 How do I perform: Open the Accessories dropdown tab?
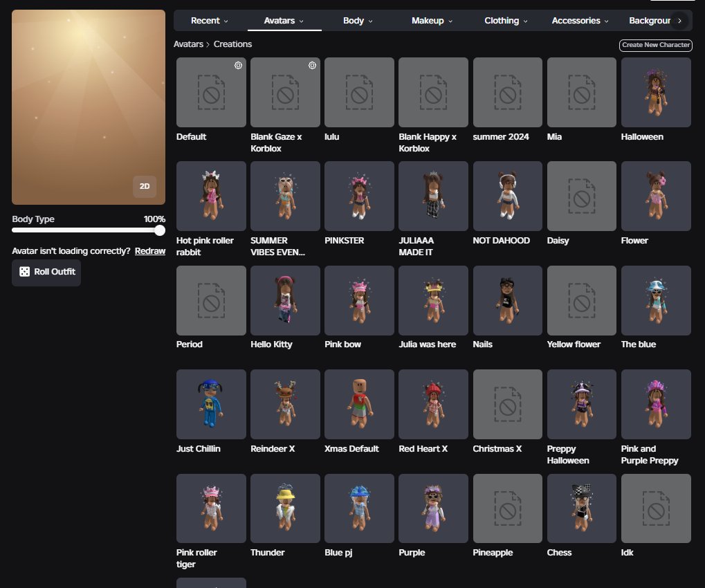(580, 21)
